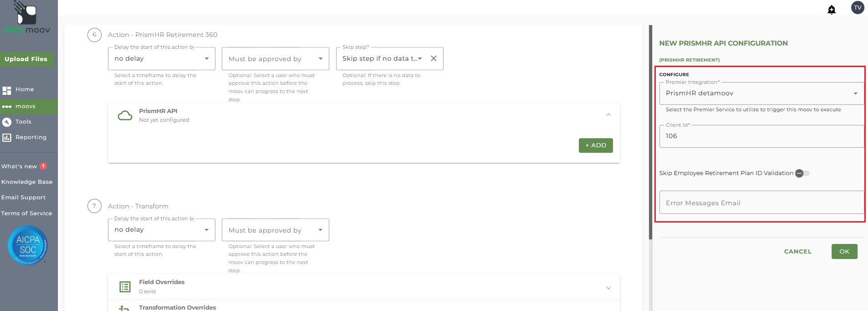The height and width of the screenshot is (311, 868).
Task: Click CANCEL in configuration panel
Action: pyautogui.click(x=798, y=252)
